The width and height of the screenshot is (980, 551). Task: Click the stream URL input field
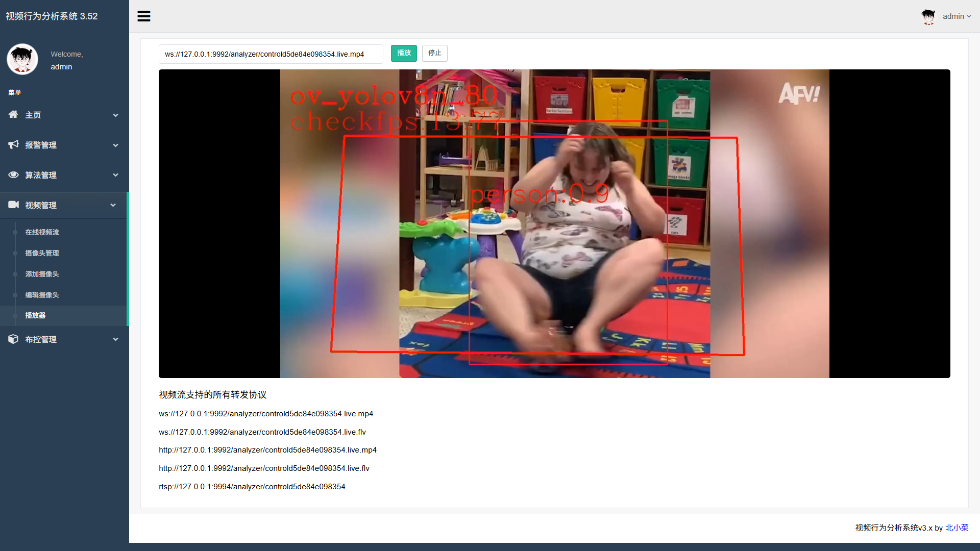pyautogui.click(x=271, y=54)
